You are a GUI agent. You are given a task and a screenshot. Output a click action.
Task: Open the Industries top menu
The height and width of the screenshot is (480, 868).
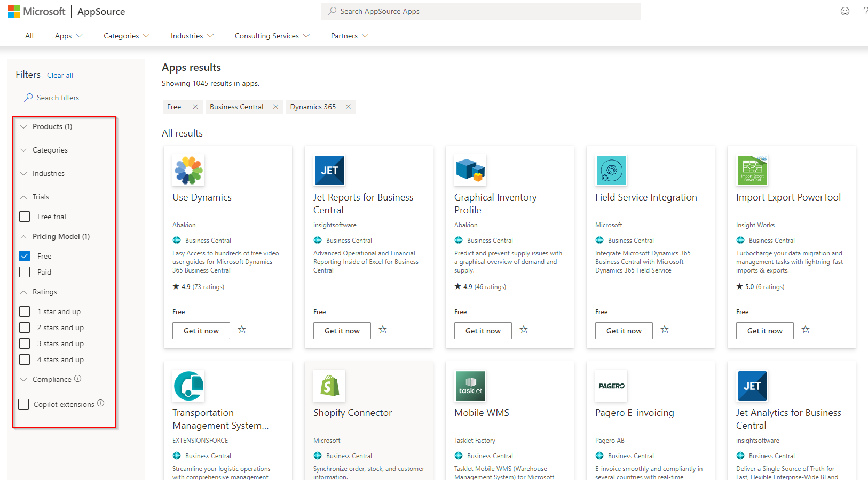(192, 36)
